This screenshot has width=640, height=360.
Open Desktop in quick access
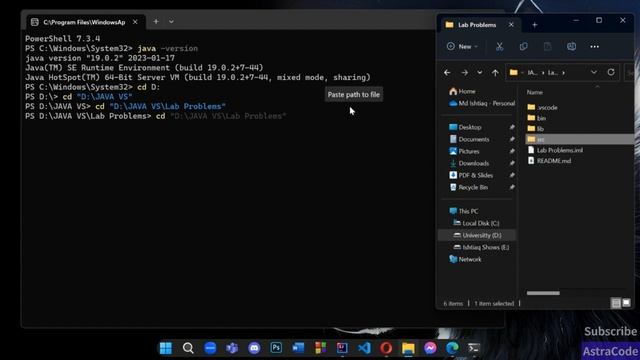click(465, 127)
